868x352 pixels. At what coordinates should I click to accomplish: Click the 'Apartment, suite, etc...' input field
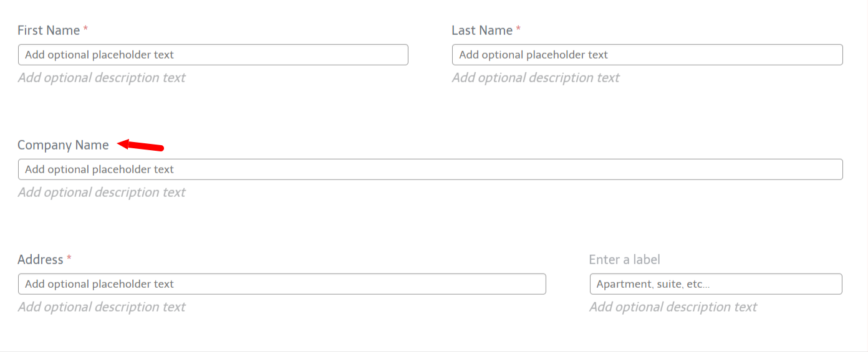[716, 284]
